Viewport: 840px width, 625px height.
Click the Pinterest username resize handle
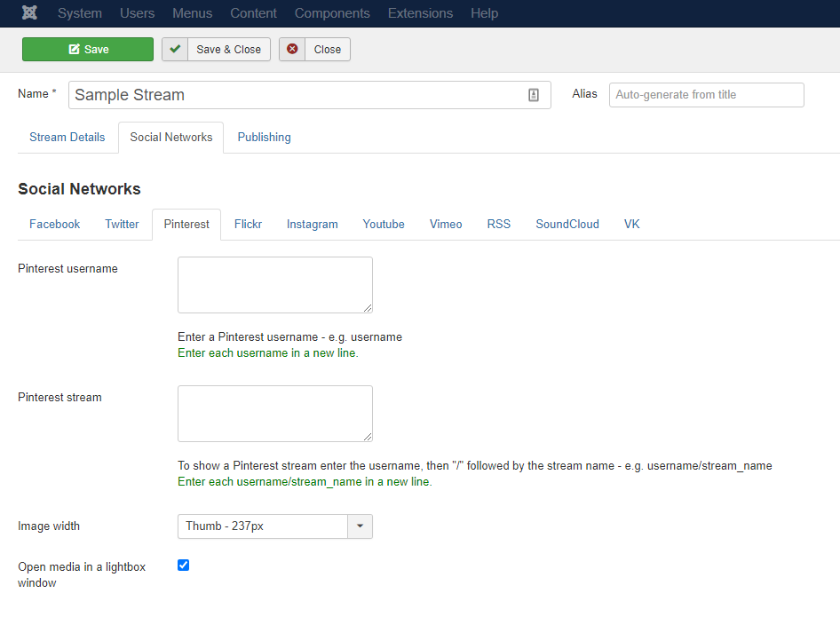[x=368, y=308]
